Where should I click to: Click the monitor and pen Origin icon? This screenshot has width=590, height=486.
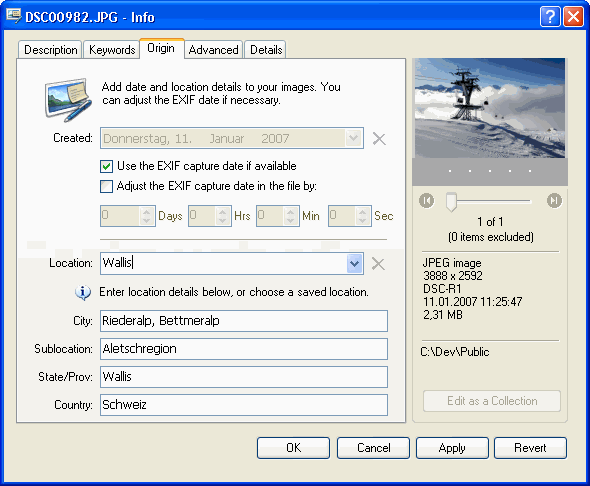[68, 100]
